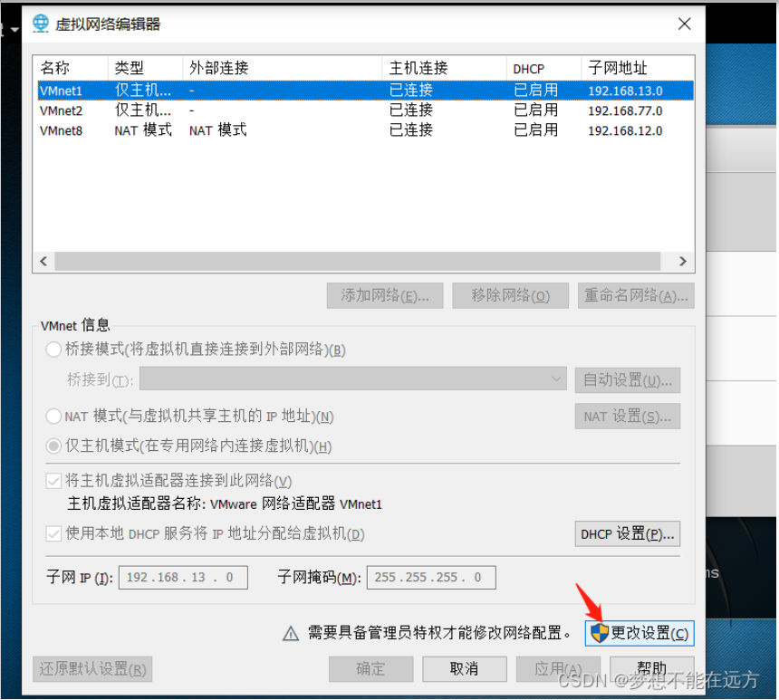Select the VMnet2 network row
Screen dimensions: 779x700
(x=366, y=110)
